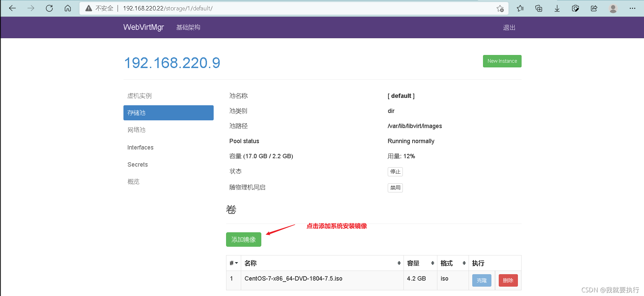
Task: Sort volumes by 格式 column
Action: (x=453, y=263)
